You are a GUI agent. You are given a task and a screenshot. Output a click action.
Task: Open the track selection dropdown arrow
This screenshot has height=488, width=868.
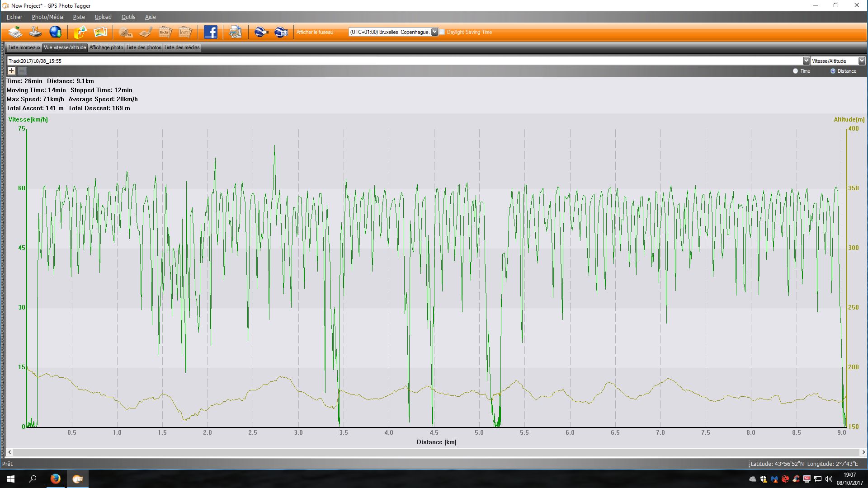(806, 61)
